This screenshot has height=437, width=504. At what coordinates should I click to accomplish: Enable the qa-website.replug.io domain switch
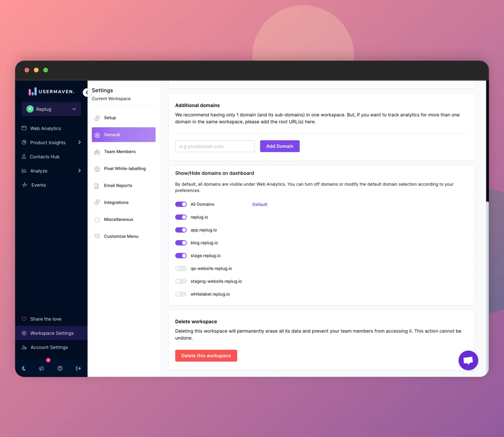181,268
